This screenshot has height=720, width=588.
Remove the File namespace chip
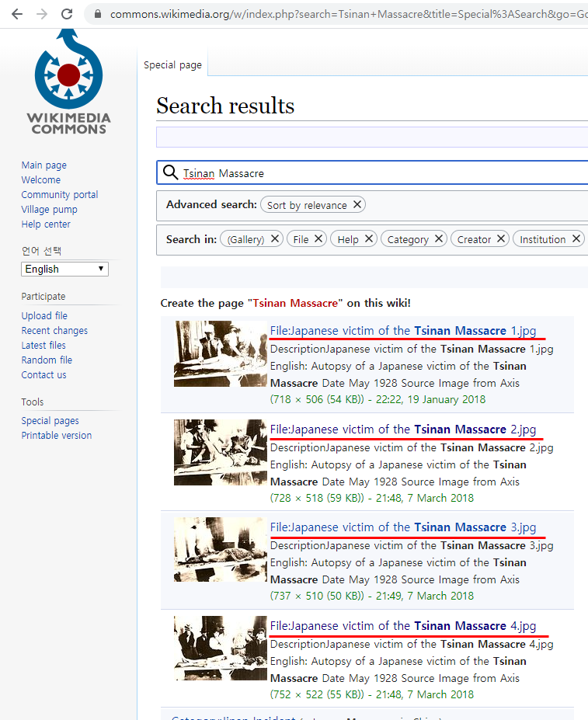click(x=318, y=239)
